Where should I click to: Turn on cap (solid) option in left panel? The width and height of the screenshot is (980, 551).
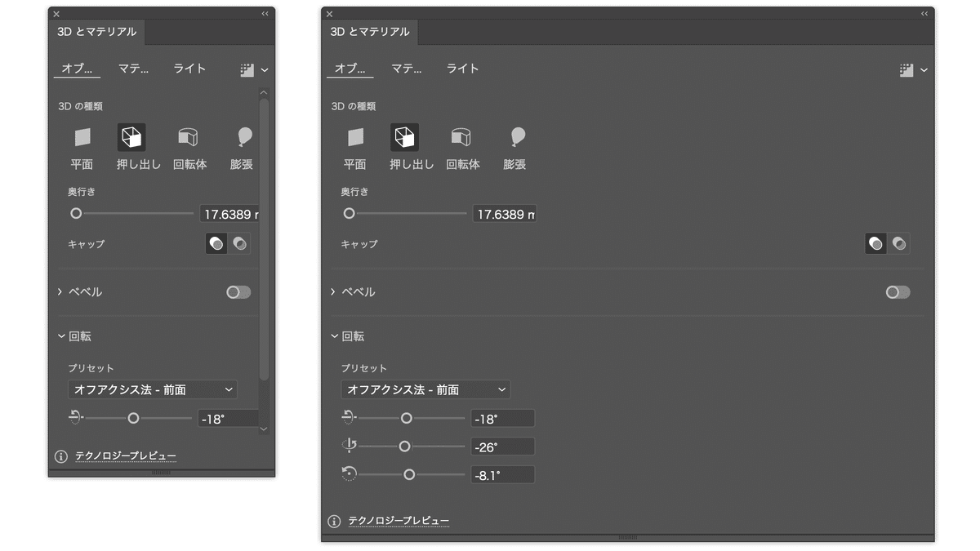pos(216,243)
